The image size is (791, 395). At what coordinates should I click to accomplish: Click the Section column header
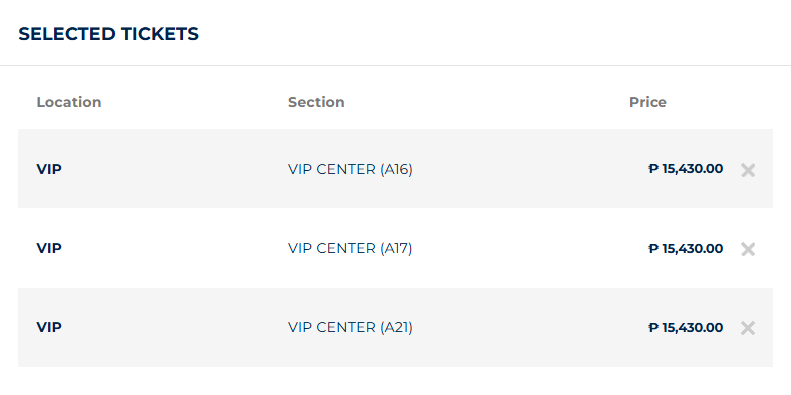[316, 102]
